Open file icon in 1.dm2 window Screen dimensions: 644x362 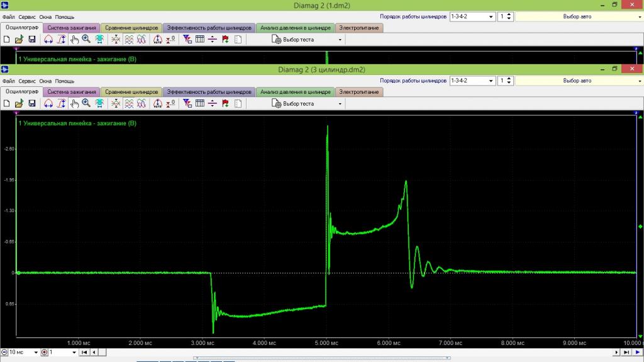(19, 39)
